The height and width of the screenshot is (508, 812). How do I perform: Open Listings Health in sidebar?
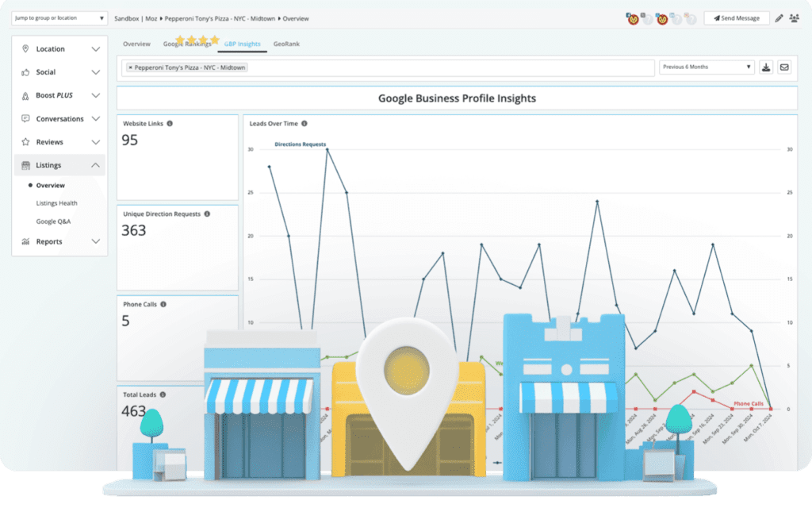tap(56, 203)
